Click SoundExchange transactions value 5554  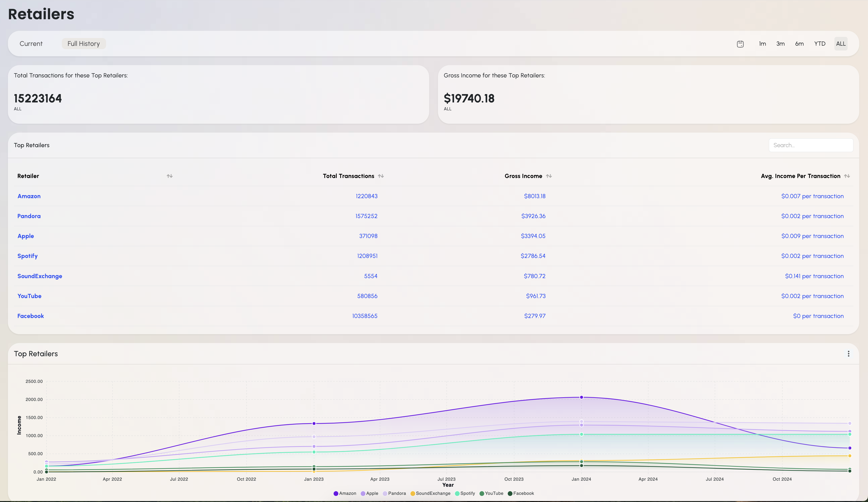click(x=371, y=276)
